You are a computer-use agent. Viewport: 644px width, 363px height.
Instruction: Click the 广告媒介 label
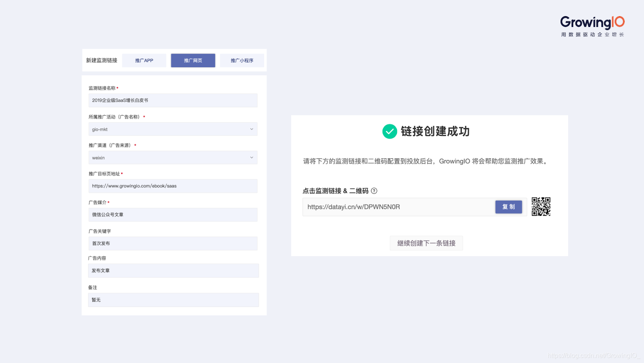pos(97,203)
